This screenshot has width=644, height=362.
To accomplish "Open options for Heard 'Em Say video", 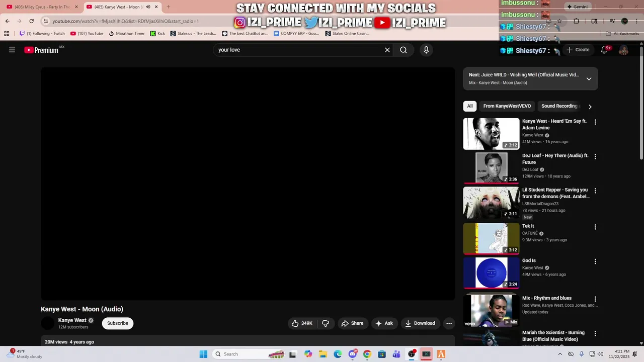I will point(595,122).
